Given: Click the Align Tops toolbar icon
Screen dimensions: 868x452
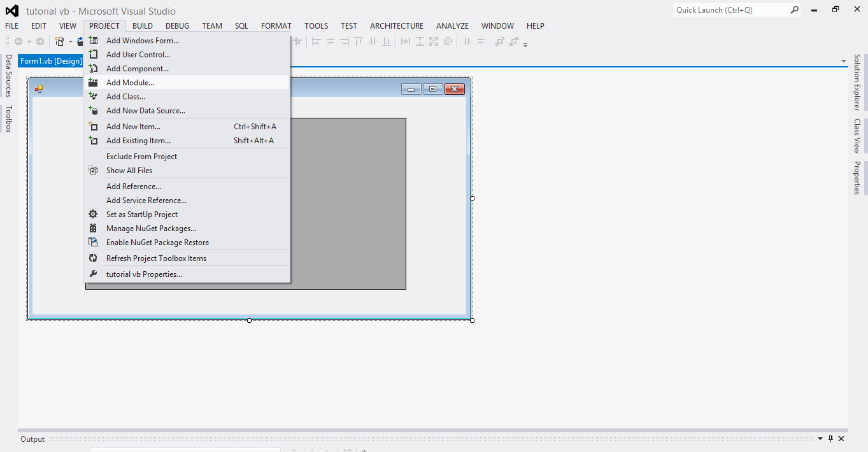Looking at the screenshot, I should (x=359, y=41).
